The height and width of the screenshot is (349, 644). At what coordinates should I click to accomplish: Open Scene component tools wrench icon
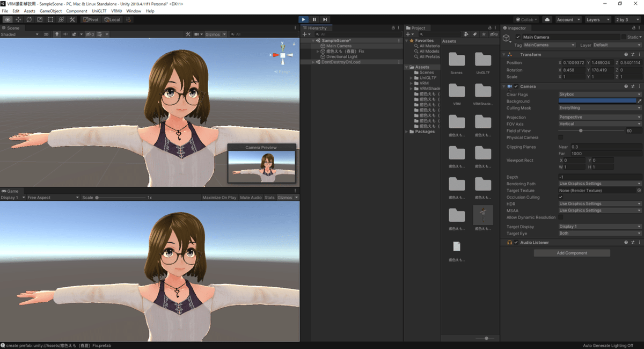click(x=188, y=34)
